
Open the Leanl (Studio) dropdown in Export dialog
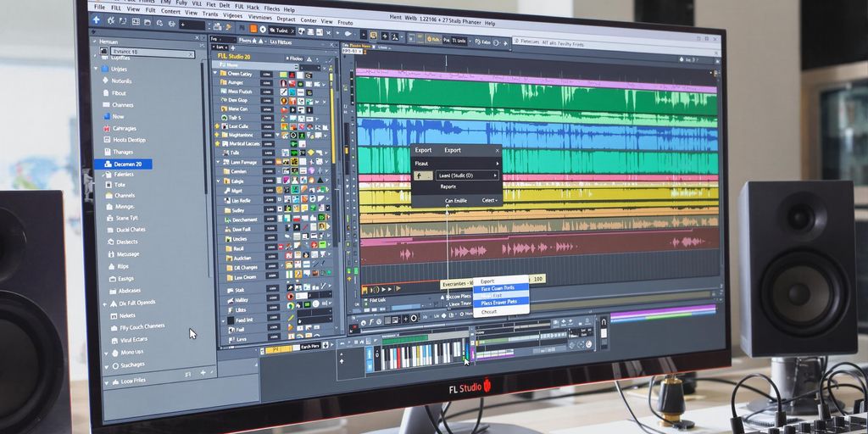point(496,175)
